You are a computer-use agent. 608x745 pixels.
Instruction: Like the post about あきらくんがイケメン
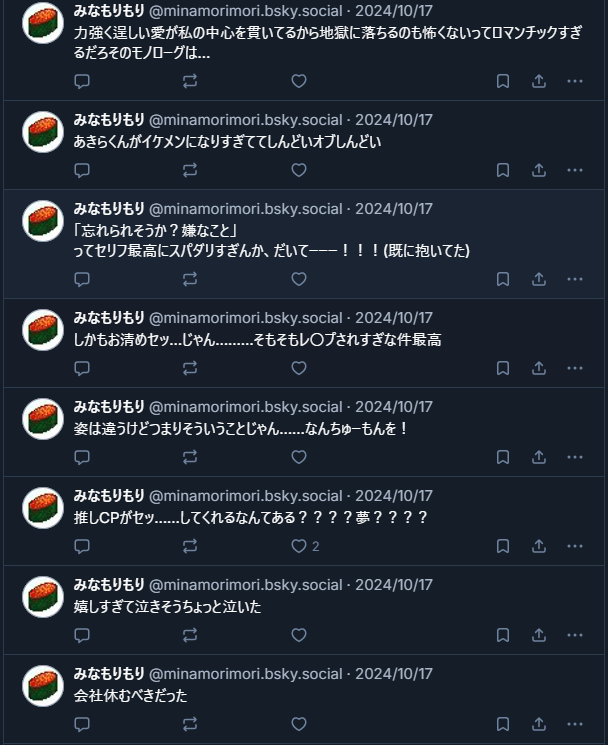point(299,170)
